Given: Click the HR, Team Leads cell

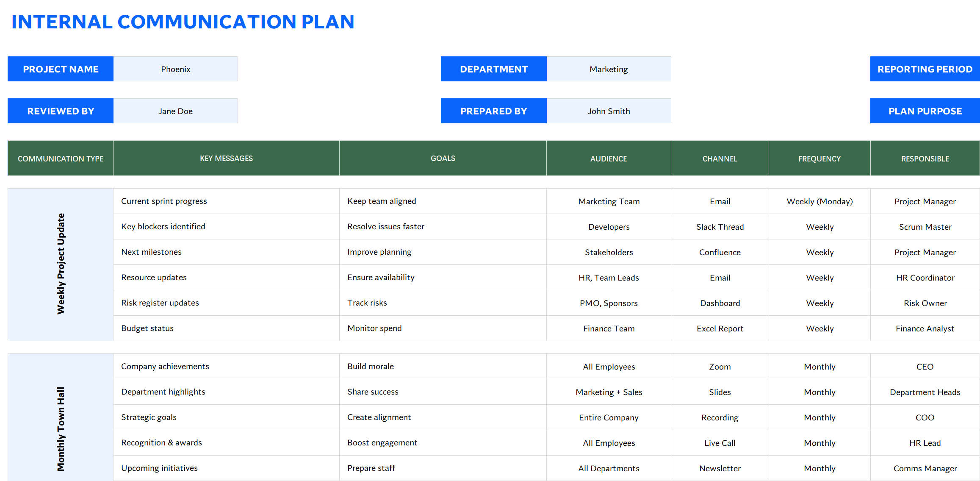Looking at the screenshot, I should click(x=609, y=278).
